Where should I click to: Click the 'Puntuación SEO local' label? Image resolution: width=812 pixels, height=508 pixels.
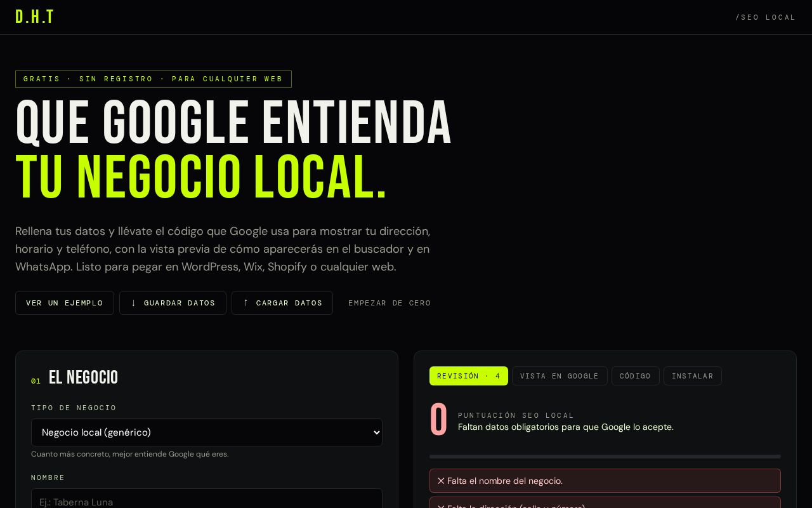tap(516, 415)
